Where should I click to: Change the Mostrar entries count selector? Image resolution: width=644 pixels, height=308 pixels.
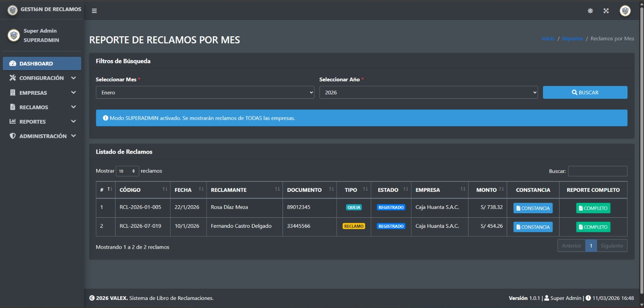click(128, 171)
